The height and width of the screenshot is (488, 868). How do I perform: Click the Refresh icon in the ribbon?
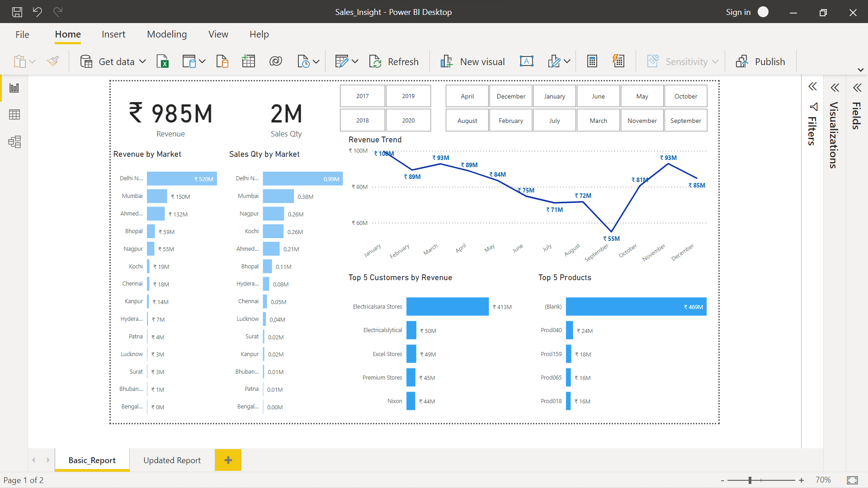coord(376,61)
